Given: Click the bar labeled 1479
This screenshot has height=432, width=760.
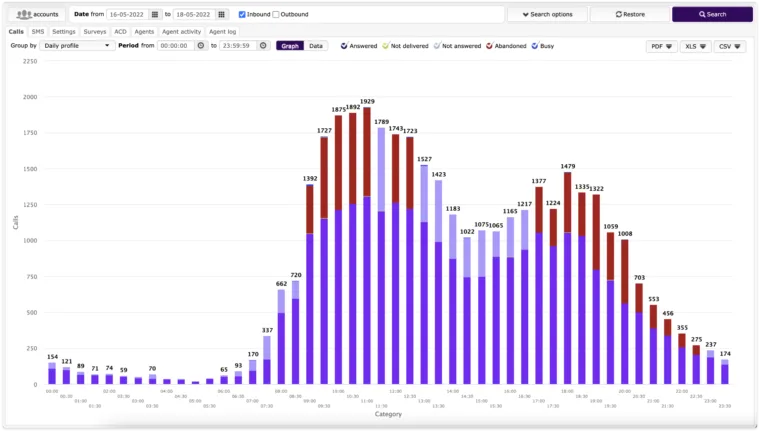Looking at the screenshot, I should pos(568,278).
